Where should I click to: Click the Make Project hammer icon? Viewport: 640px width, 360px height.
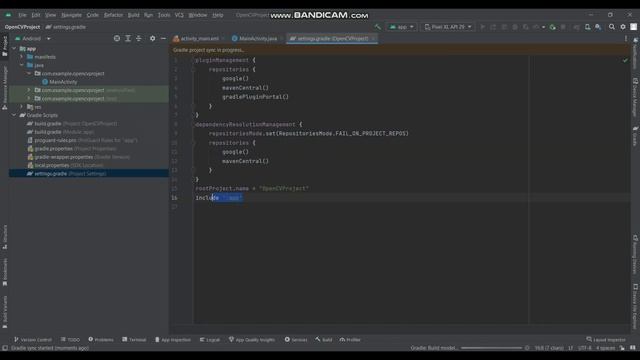pyautogui.click(x=378, y=27)
